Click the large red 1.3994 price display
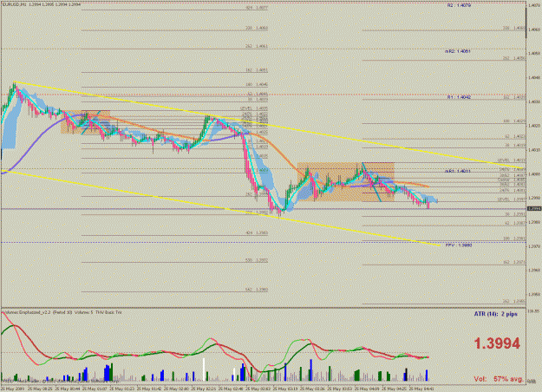 tap(497, 343)
